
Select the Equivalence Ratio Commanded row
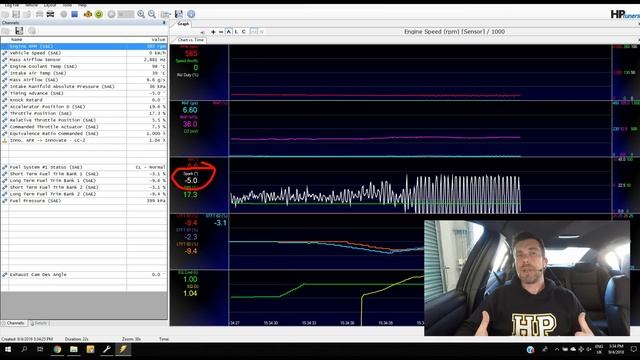click(x=84, y=133)
